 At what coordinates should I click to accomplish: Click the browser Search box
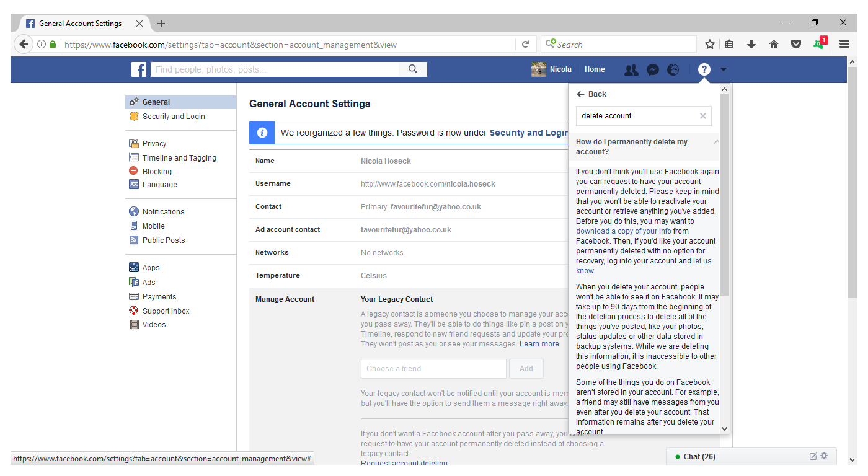click(x=619, y=45)
